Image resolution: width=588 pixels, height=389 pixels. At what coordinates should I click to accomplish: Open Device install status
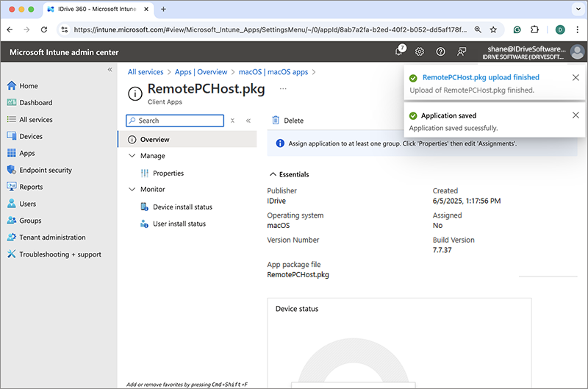[182, 207]
